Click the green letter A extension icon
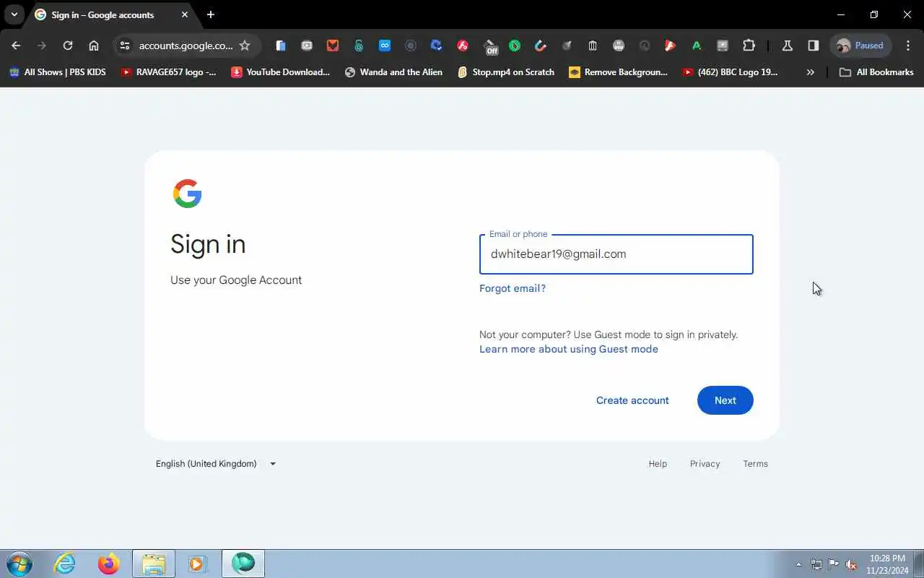 tap(697, 46)
